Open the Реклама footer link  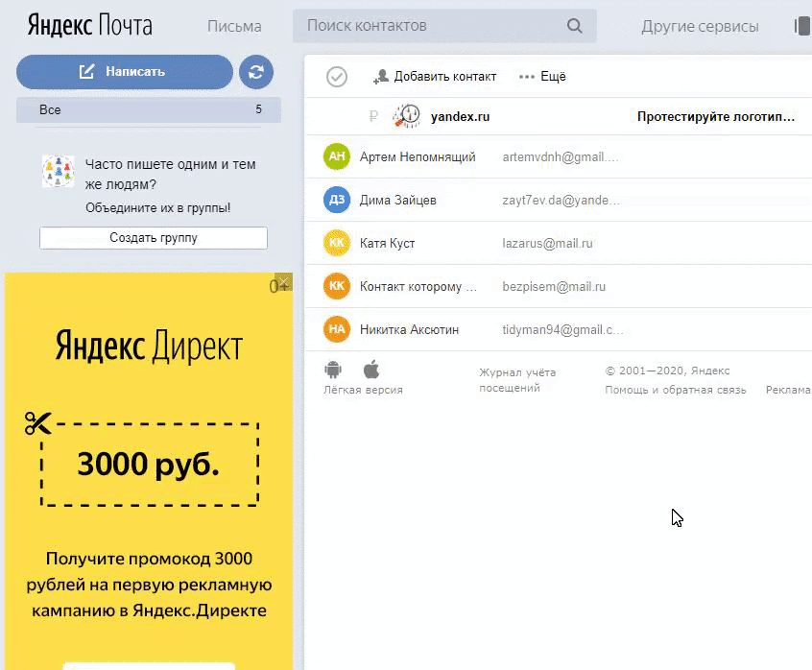pos(788,390)
